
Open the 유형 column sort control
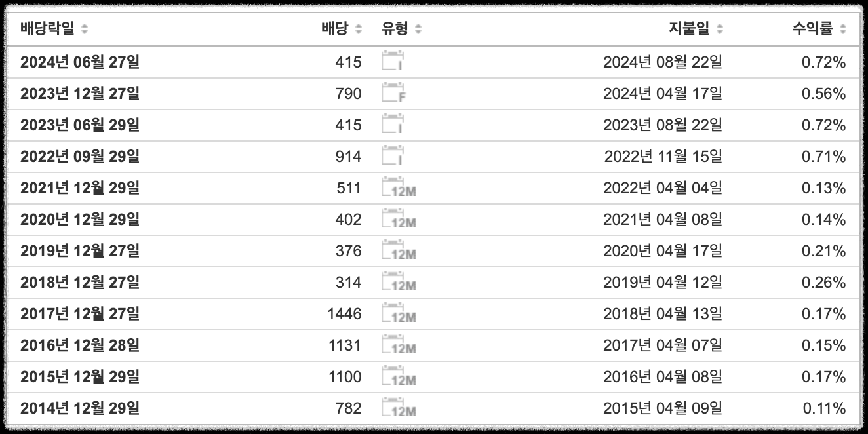click(418, 28)
